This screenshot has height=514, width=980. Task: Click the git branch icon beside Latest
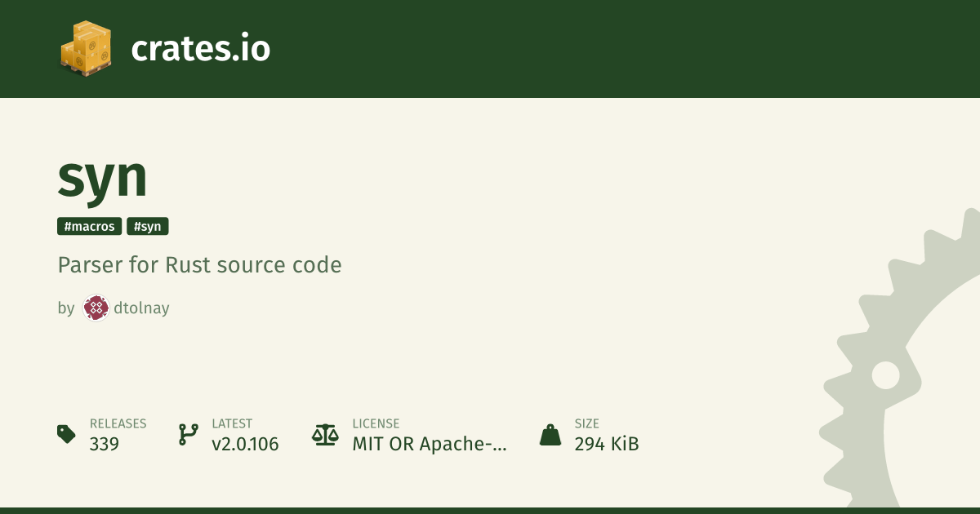pyautogui.click(x=188, y=434)
